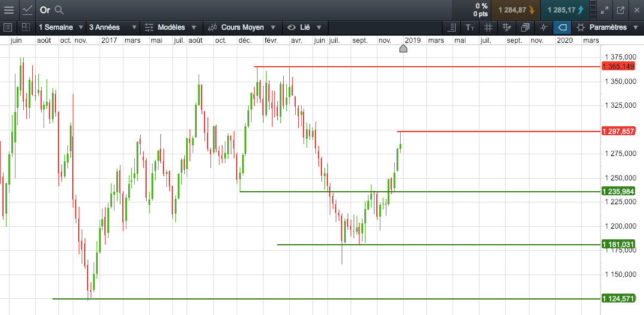This screenshot has width=644, height=315.
Task: Click the 1 275,000 price axis value
Action: coord(621,154)
